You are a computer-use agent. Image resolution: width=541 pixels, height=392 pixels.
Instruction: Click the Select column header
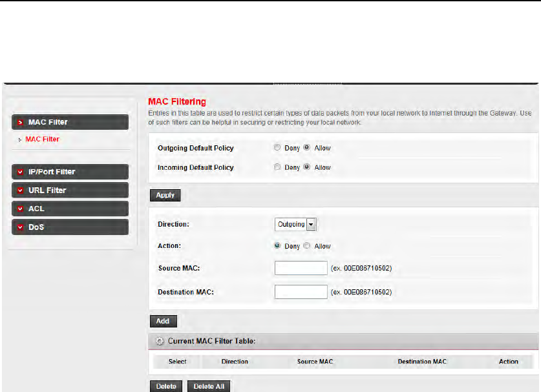177,362
